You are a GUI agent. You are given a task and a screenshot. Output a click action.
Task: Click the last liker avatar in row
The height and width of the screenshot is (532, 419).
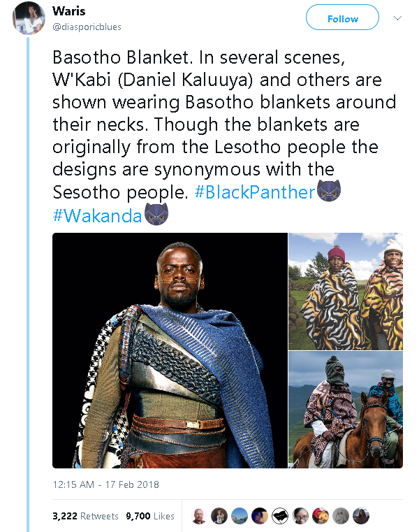[362, 516]
